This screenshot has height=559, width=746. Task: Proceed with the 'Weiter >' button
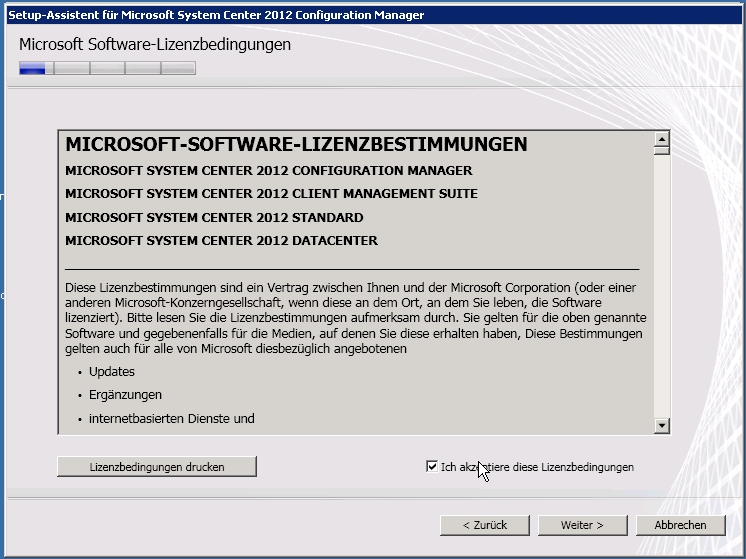coord(582,525)
